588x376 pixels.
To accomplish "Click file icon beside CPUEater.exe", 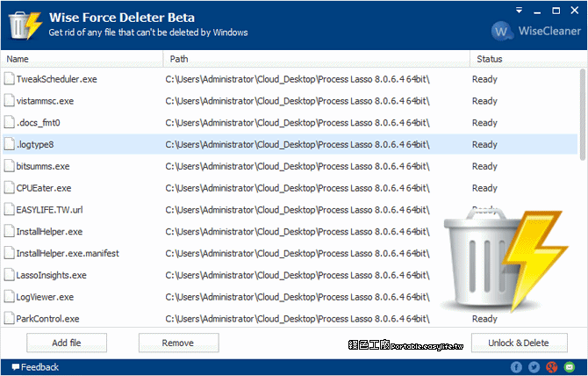I will click(9, 188).
